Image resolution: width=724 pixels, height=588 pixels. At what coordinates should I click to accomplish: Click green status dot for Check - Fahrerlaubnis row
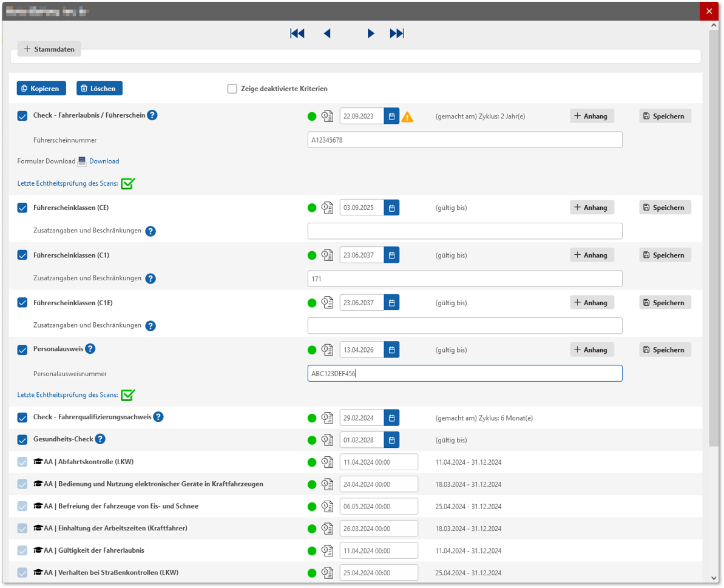(x=312, y=117)
